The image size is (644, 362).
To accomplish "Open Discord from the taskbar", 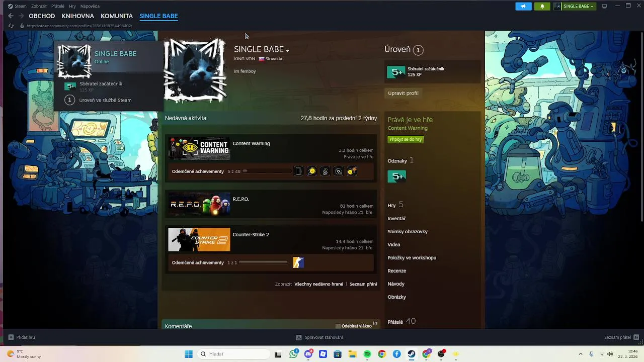I will point(308,354).
